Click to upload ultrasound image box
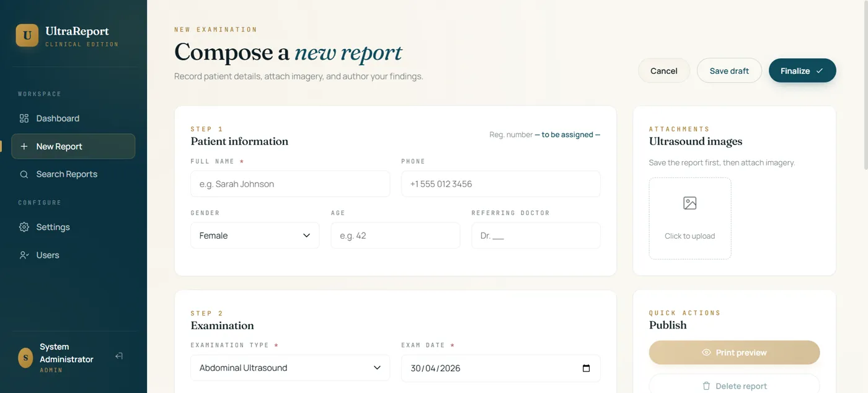 click(x=690, y=218)
